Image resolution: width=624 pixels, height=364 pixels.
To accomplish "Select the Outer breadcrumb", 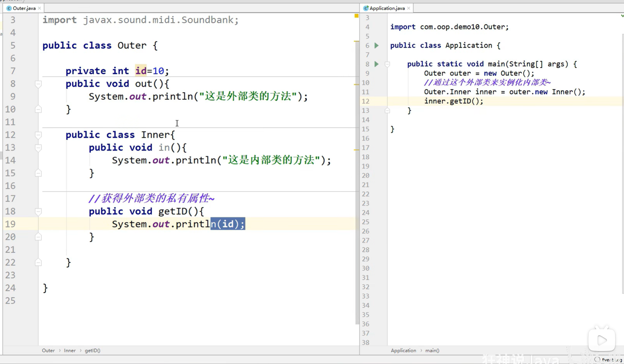I will (48, 350).
